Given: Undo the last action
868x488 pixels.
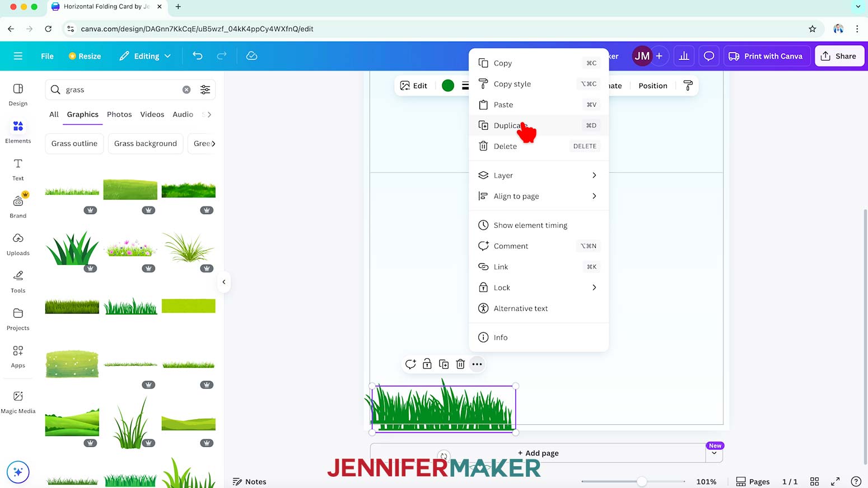Looking at the screenshot, I should coord(197,56).
